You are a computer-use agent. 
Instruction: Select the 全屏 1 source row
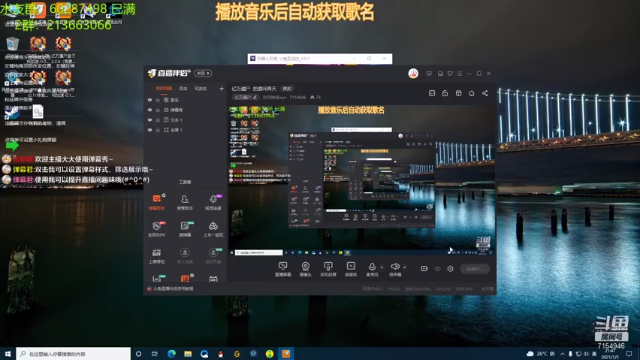186,130
